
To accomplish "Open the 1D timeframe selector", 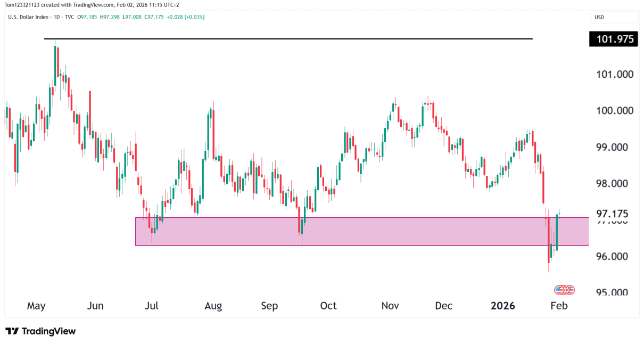I will 55,17.
